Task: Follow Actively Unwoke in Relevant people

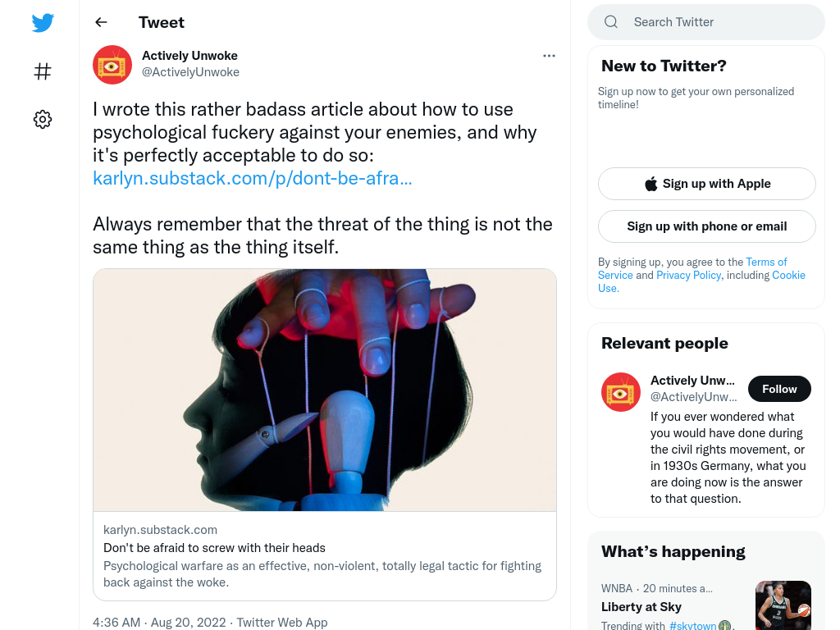Action: pyautogui.click(x=779, y=389)
